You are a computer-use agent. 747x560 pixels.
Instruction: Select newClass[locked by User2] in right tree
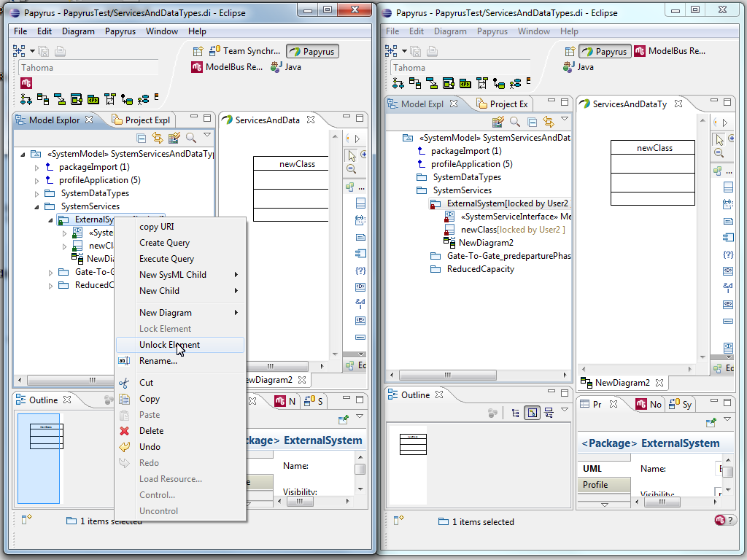[x=506, y=230]
